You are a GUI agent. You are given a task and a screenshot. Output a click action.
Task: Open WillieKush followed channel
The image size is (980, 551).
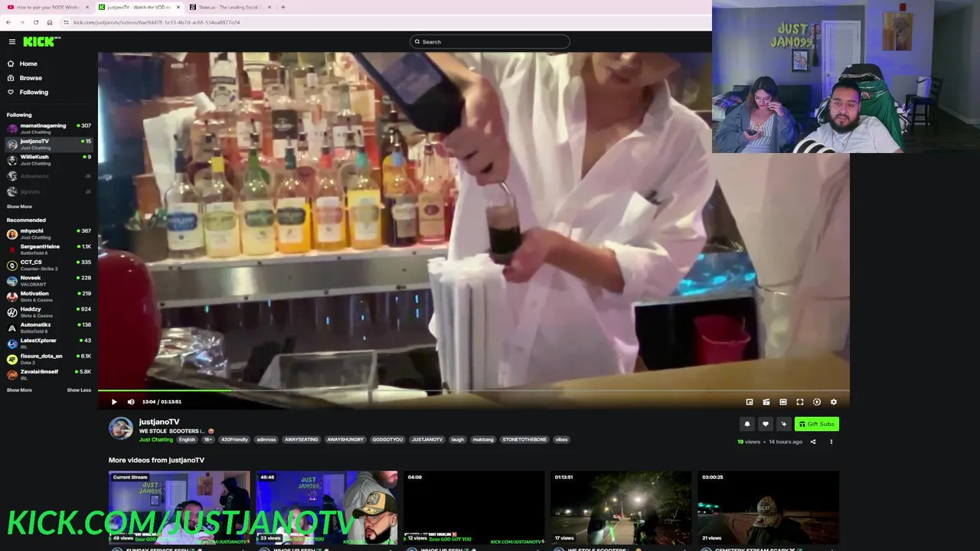[x=49, y=160]
